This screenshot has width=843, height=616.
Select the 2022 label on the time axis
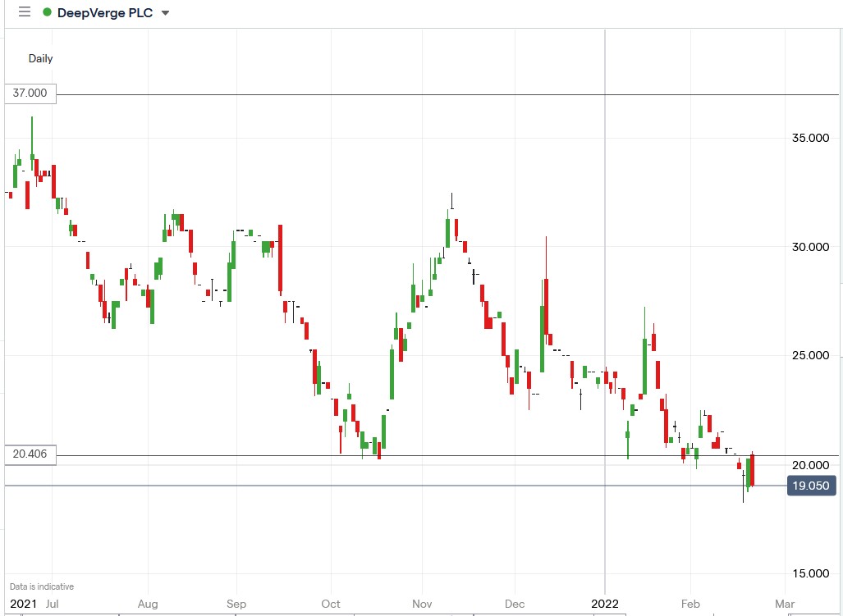coord(606,604)
